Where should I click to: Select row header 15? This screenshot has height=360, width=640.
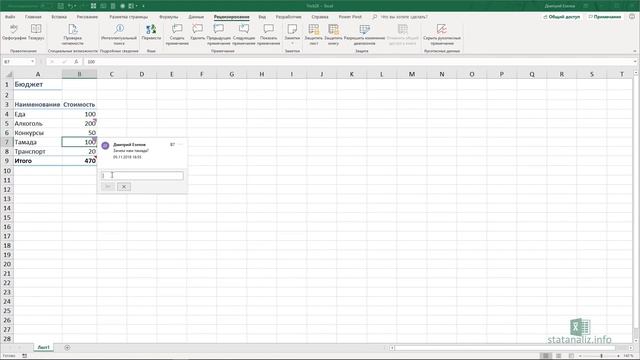(x=7, y=218)
